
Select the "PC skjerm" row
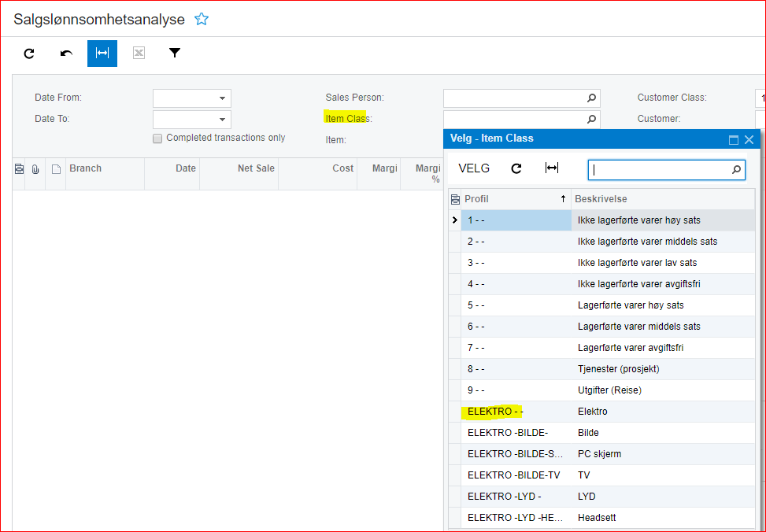pyautogui.click(x=601, y=454)
